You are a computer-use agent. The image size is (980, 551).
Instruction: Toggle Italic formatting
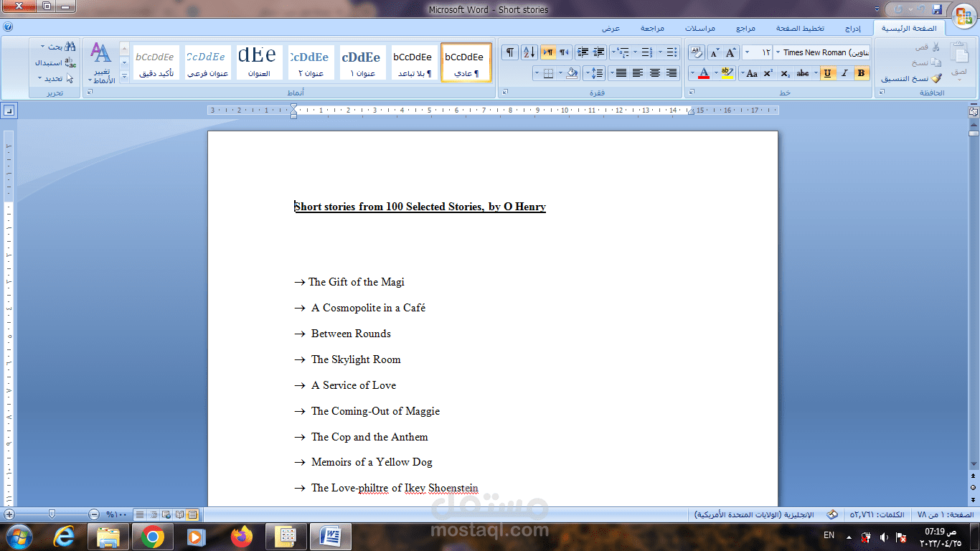pyautogui.click(x=844, y=72)
